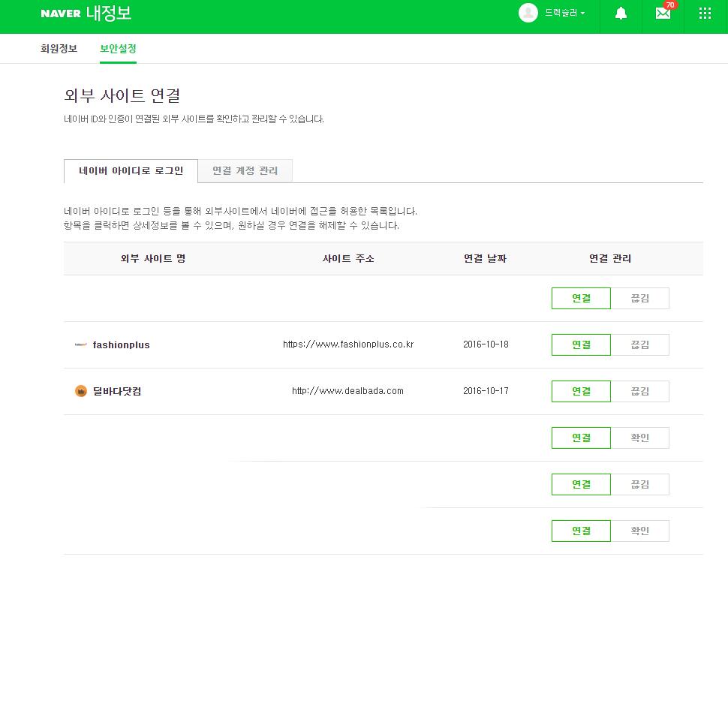Toggle 연결 for the fashionplus row
The width and height of the screenshot is (728, 707).
(x=581, y=345)
